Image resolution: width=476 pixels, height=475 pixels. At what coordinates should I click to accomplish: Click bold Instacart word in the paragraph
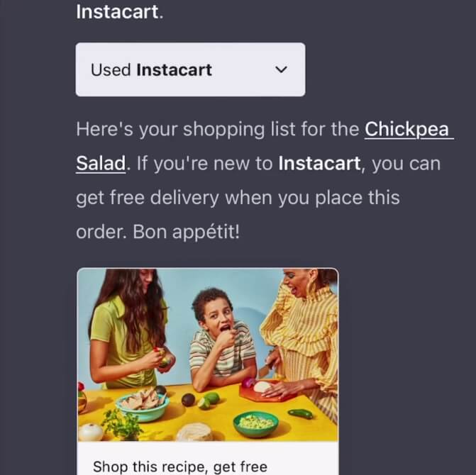(321, 164)
